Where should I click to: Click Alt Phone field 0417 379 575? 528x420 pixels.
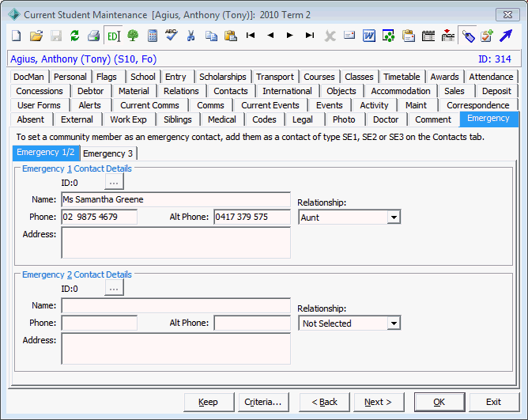tap(252, 217)
